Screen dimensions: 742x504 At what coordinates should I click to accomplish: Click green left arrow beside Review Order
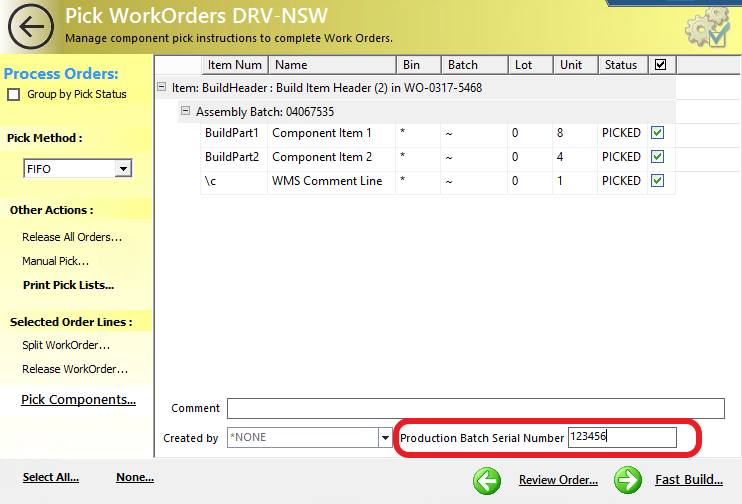(487, 481)
